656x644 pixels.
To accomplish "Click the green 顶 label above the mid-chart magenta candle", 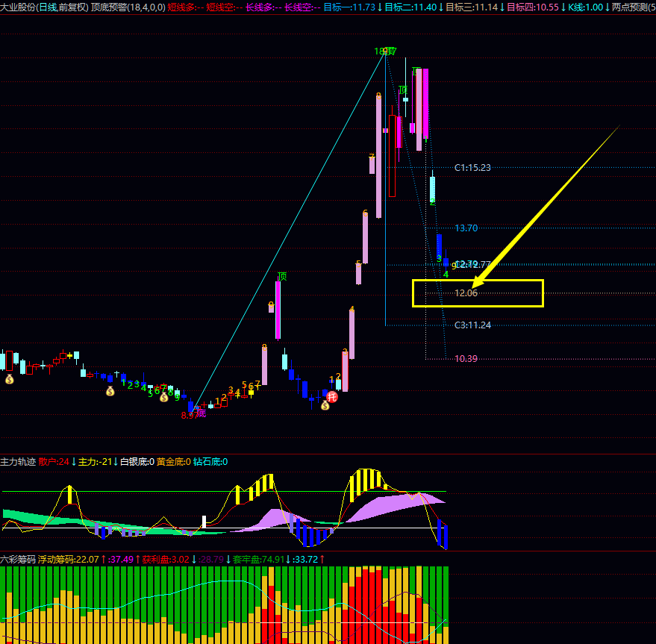I will (x=282, y=276).
